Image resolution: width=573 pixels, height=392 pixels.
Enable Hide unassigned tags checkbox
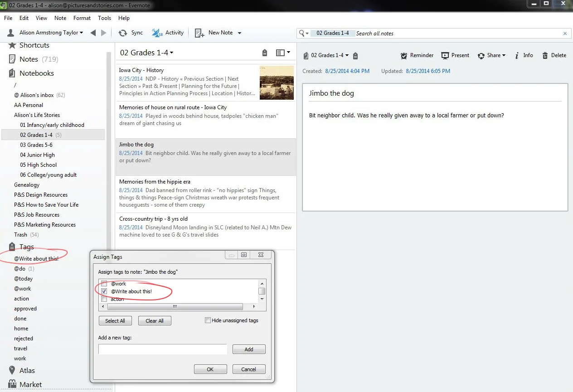[x=208, y=320]
